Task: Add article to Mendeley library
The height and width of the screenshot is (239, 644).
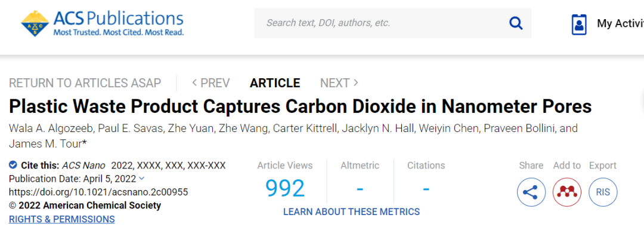Action: (x=567, y=192)
